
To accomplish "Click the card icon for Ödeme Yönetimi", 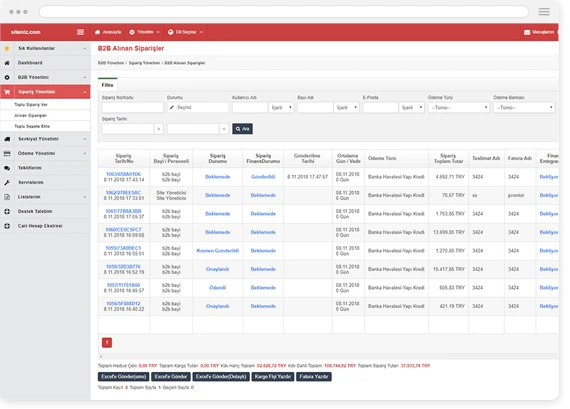I will tap(7, 153).
